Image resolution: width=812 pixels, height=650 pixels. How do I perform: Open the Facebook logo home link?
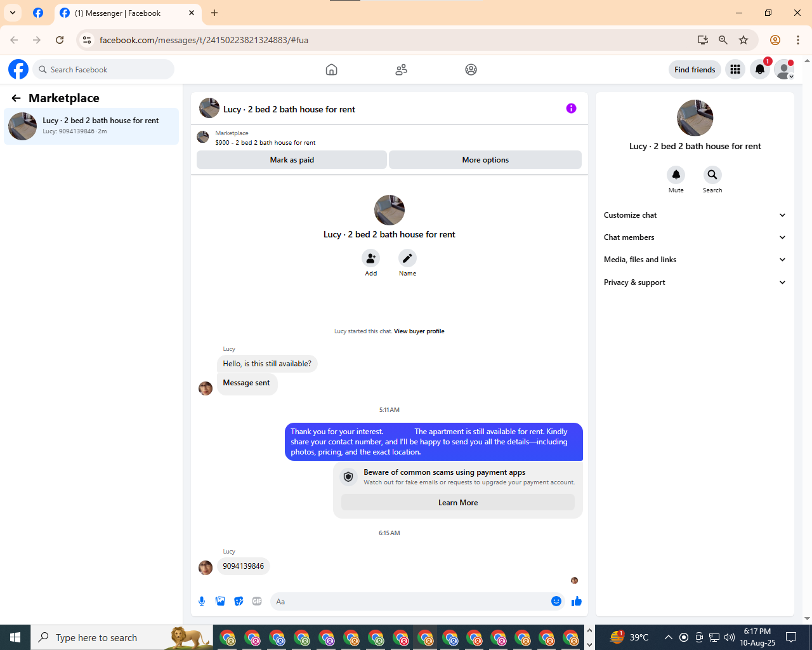pyautogui.click(x=18, y=69)
